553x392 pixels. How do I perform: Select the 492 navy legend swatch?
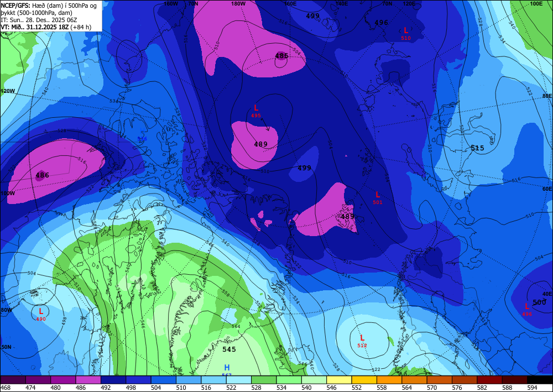113,380
